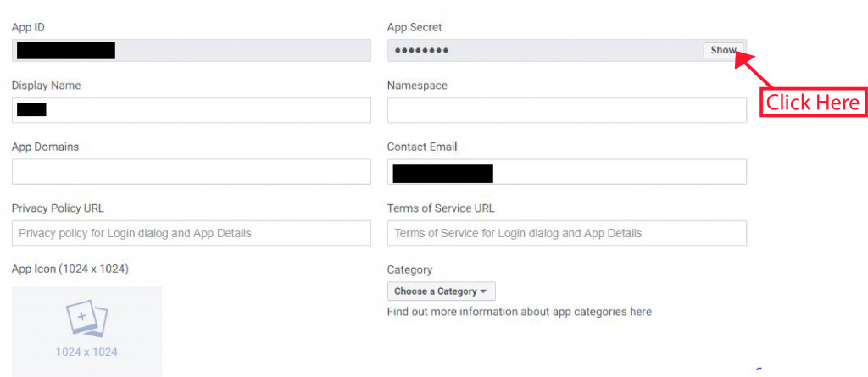Screen dimensions: 868x377
Task: Click the 'Privacy Policy URL' label
Action: 58,208
